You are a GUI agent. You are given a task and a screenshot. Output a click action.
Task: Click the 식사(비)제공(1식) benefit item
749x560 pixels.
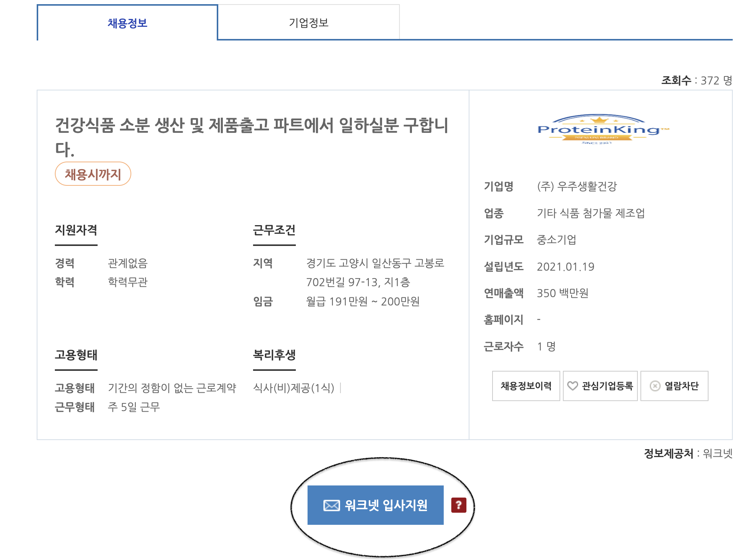(x=294, y=388)
